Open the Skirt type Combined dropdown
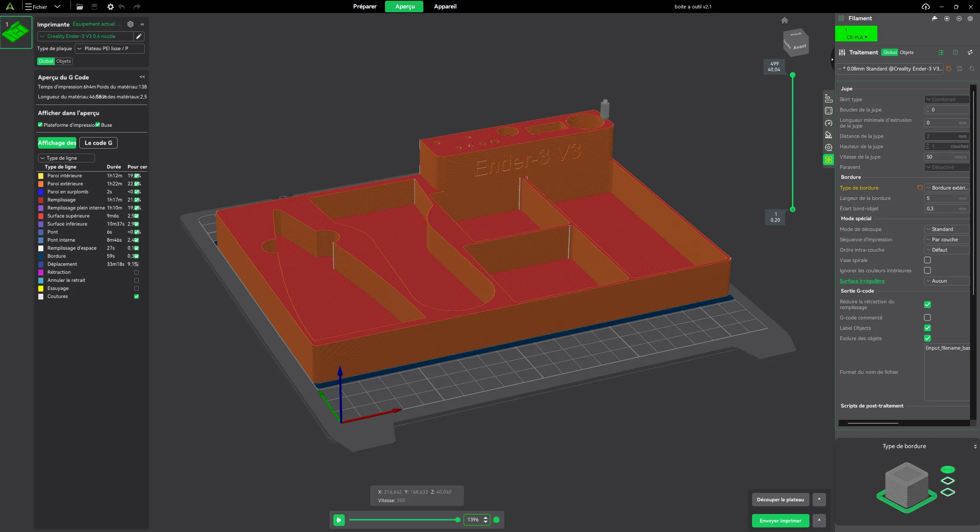The image size is (980, 532). tap(946, 99)
